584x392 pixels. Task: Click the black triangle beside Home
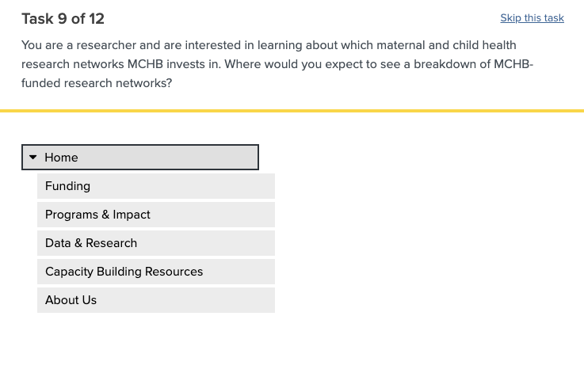(x=33, y=158)
